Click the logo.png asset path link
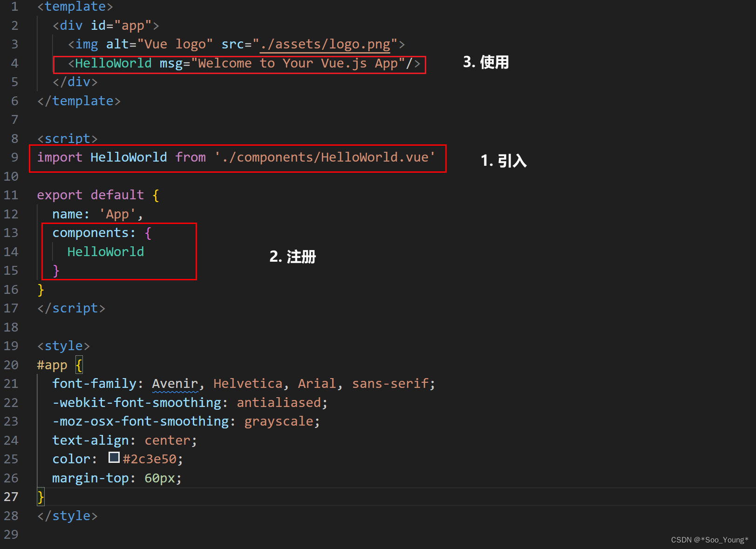The image size is (756, 549). [x=325, y=44]
